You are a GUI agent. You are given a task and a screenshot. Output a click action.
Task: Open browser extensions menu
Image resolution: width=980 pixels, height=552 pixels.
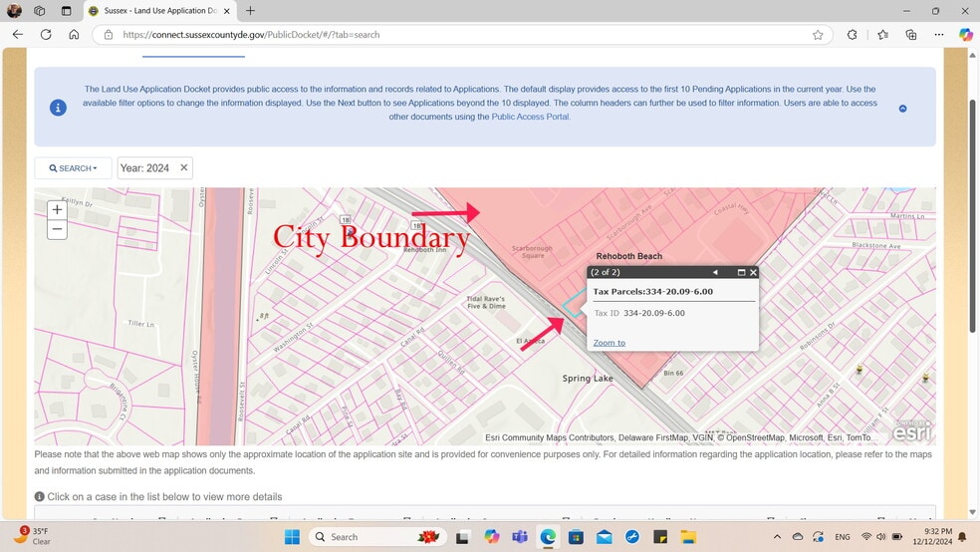pyautogui.click(x=852, y=34)
